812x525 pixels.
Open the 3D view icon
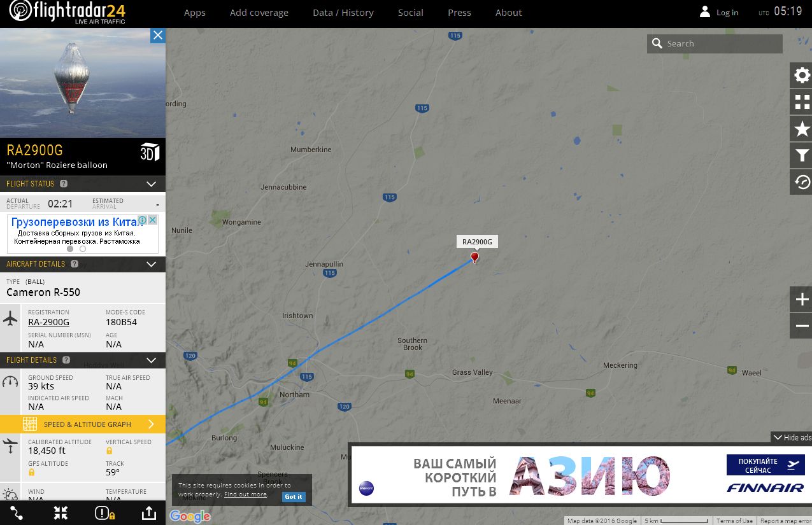click(x=150, y=153)
